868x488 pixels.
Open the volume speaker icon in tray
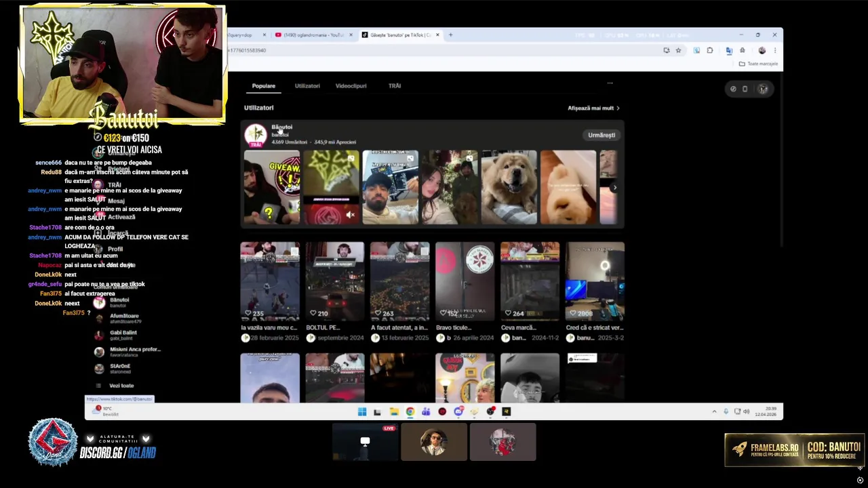coord(747,411)
